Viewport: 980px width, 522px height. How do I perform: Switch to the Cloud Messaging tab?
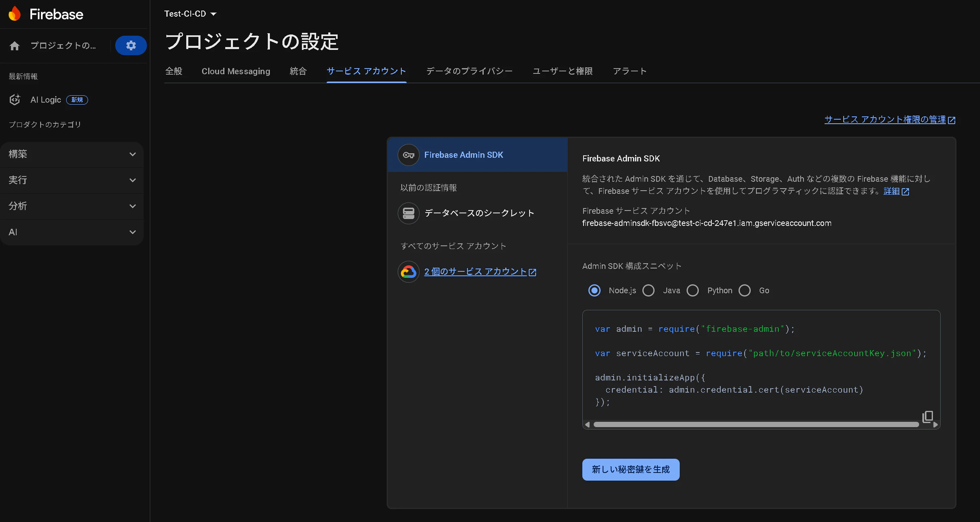(x=236, y=71)
